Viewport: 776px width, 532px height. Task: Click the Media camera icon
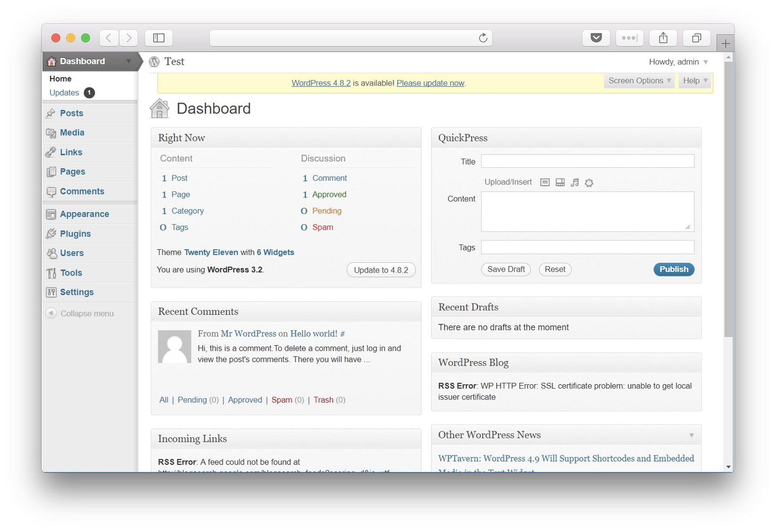(51, 133)
